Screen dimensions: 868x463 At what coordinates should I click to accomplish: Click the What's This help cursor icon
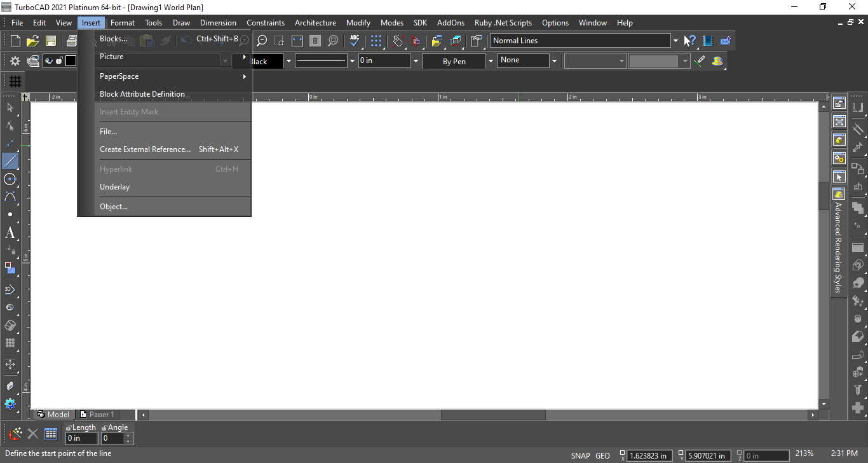point(690,41)
